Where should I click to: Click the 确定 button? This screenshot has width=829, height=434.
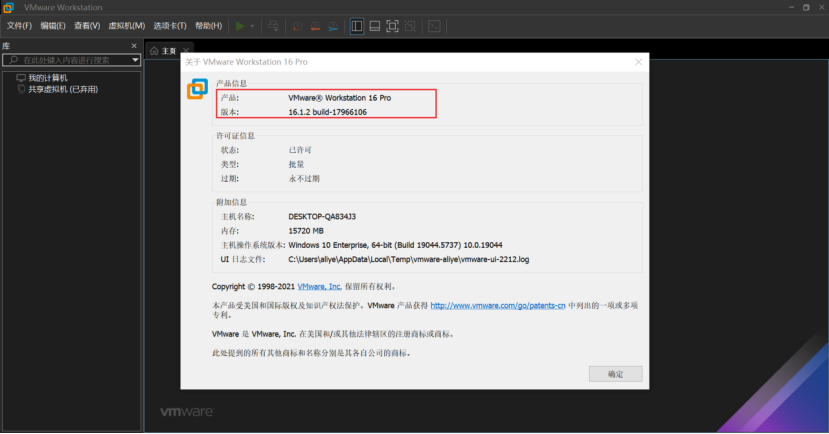(615, 374)
